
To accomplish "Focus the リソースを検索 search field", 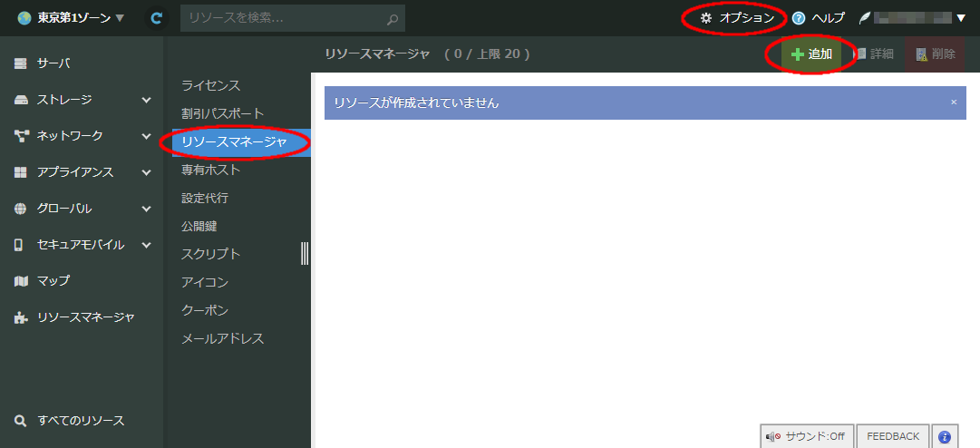I will [x=281, y=18].
